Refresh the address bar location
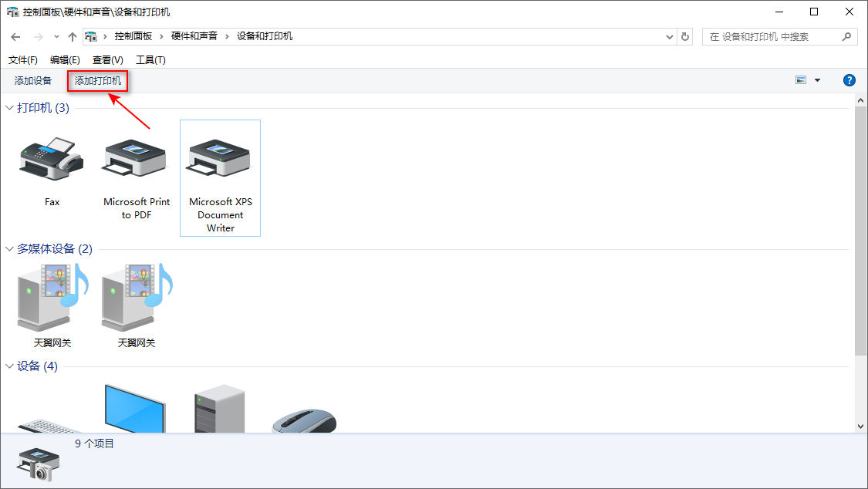Image resolution: width=868 pixels, height=489 pixels. 685,36
